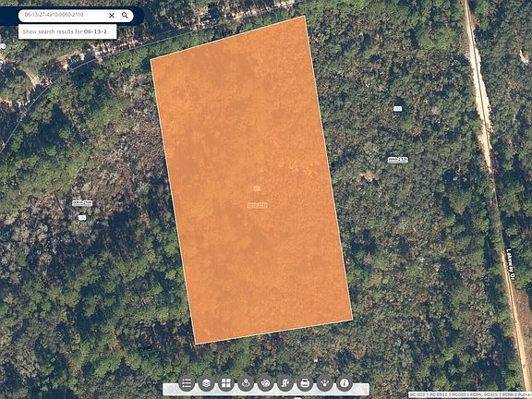
Task: Click inside the parcel ID search field
Action: (x=63, y=15)
